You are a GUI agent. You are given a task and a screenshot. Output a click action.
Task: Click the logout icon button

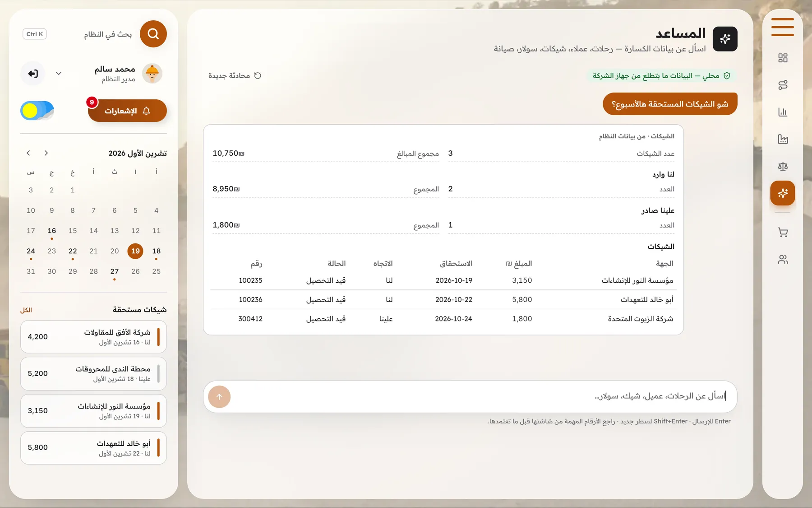(33, 74)
